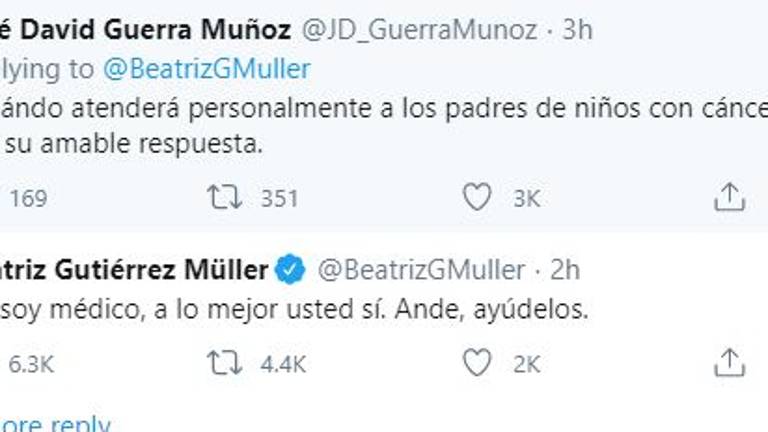Click @BeatrizGMuller in the replying-to line
The image size is (768, 432).
[205, 68]
